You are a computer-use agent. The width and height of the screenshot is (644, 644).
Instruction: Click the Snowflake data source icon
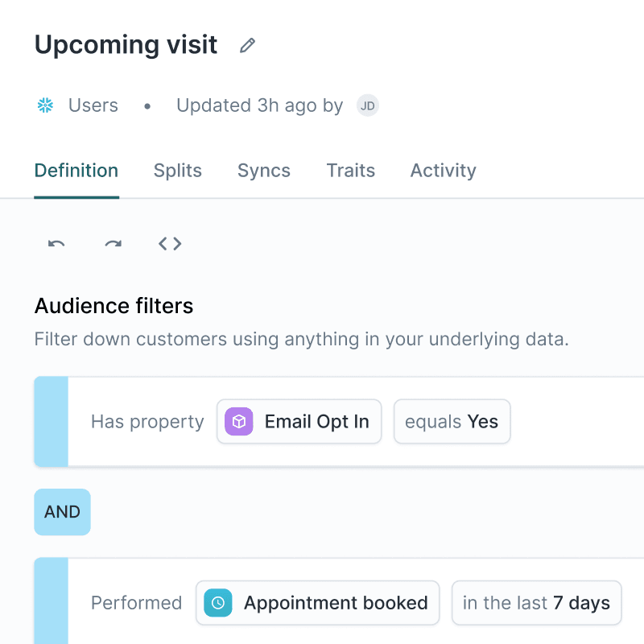click(44, 105)
